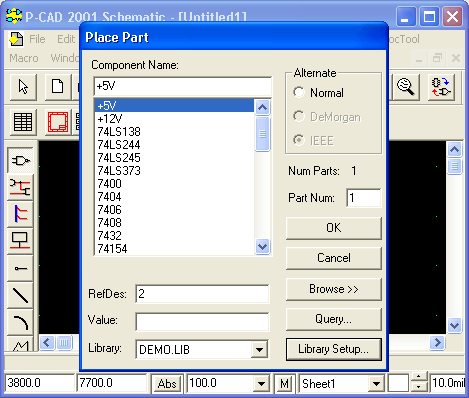
Task: Click the P-CAD document icon beside File
Action: point(16,39)
